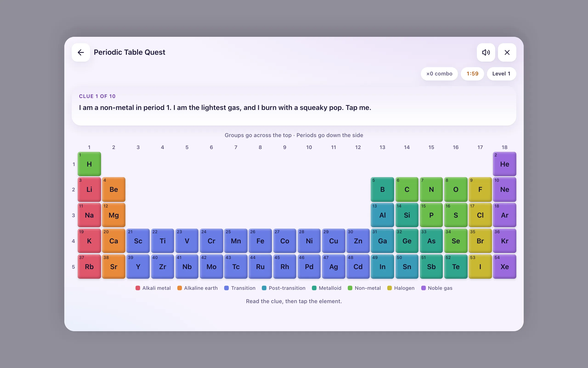
Task: Select the Iodine (I) tile
Action: 480,267
